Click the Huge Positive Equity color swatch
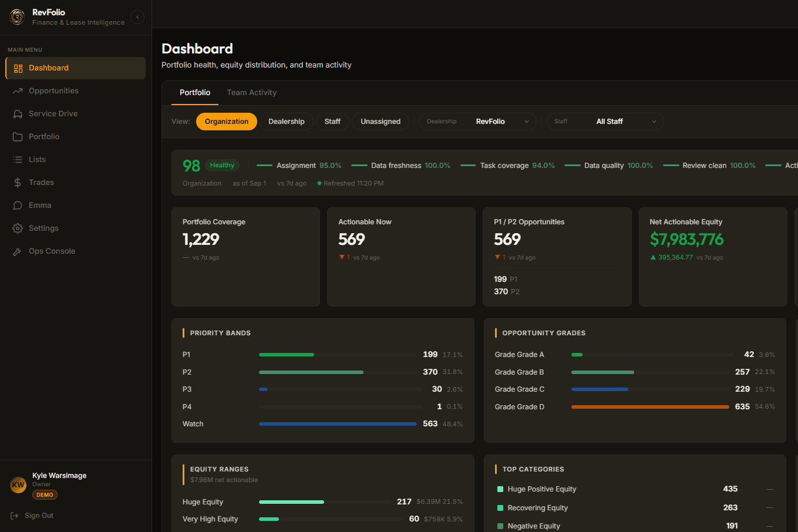Viewport: 798px width, 532px height. (500, 489)
